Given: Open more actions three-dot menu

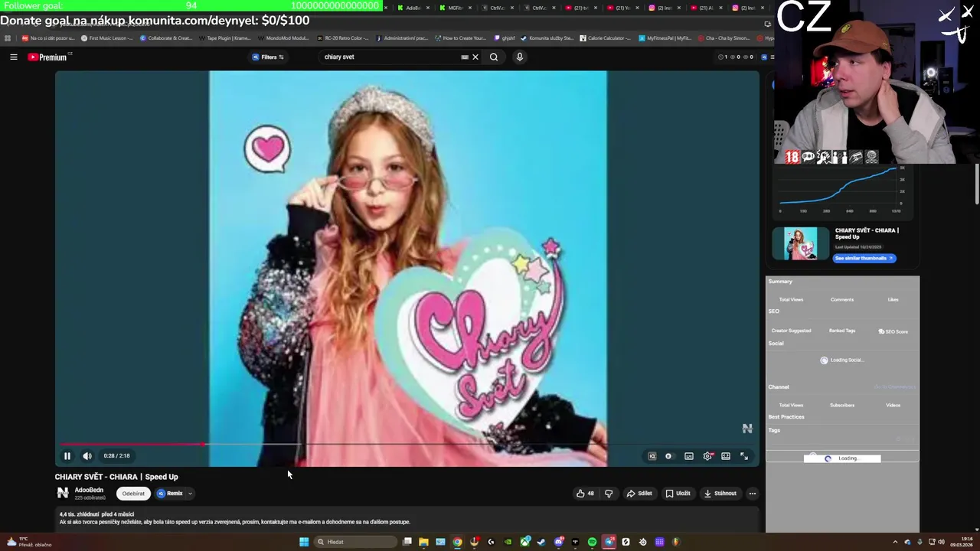Looking at the screenshot, I should tap(753, 494).
